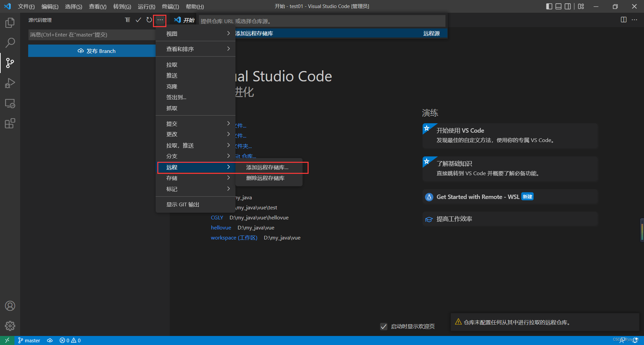This screenshot has width=644, height=345.
Task: Open errors and warnings count in status bar
Action: tap(70, 340)
